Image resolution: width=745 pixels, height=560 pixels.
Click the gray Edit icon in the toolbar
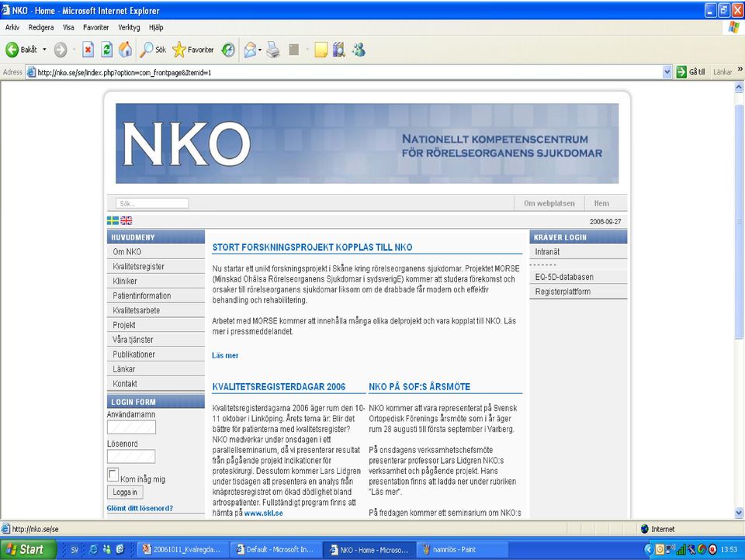(x=294, y=50)
